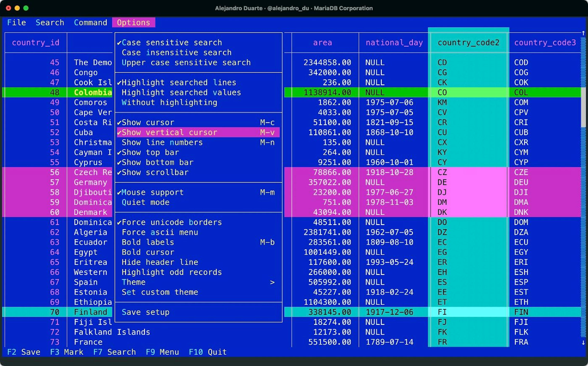Click Save setup
Viewport: 588px width, 366px height.
(146, 312)
